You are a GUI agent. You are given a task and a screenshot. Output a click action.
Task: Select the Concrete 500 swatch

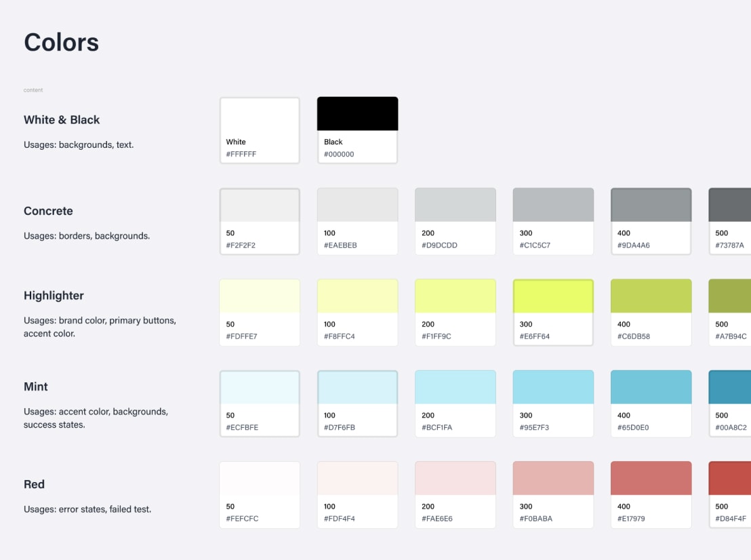tap(732, 221)
